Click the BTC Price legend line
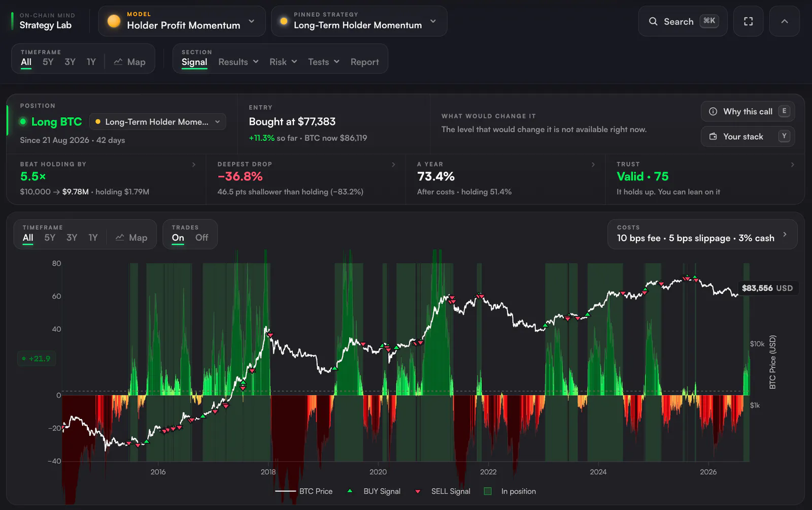 pyautogui.click(x=285, y=491)
